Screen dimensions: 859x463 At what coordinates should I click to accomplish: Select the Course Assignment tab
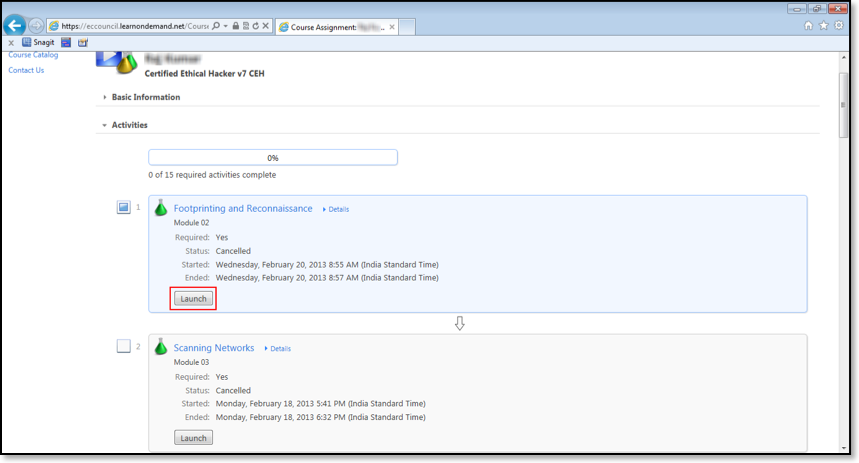(337, 27)
